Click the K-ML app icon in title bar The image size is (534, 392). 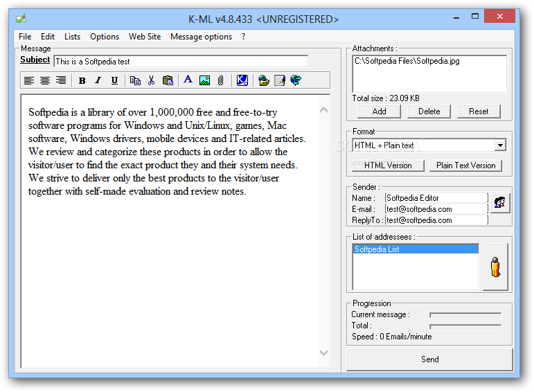[x=21, y=19]
